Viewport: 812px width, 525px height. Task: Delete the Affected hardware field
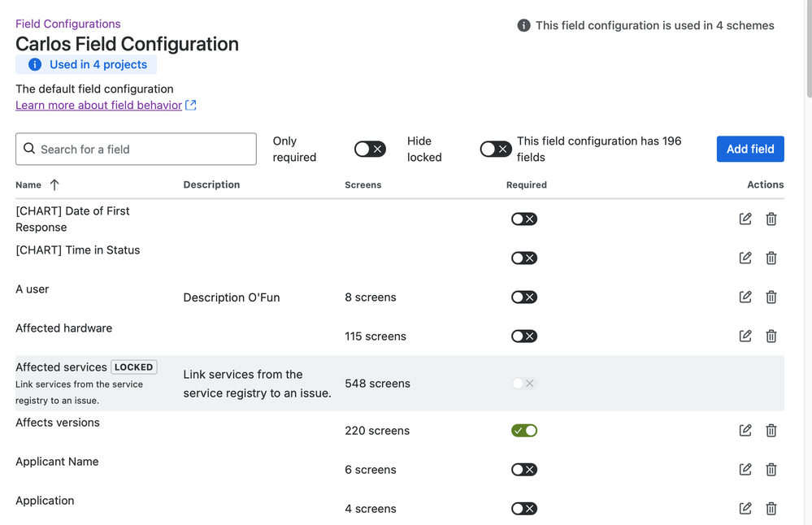point(771,336)
